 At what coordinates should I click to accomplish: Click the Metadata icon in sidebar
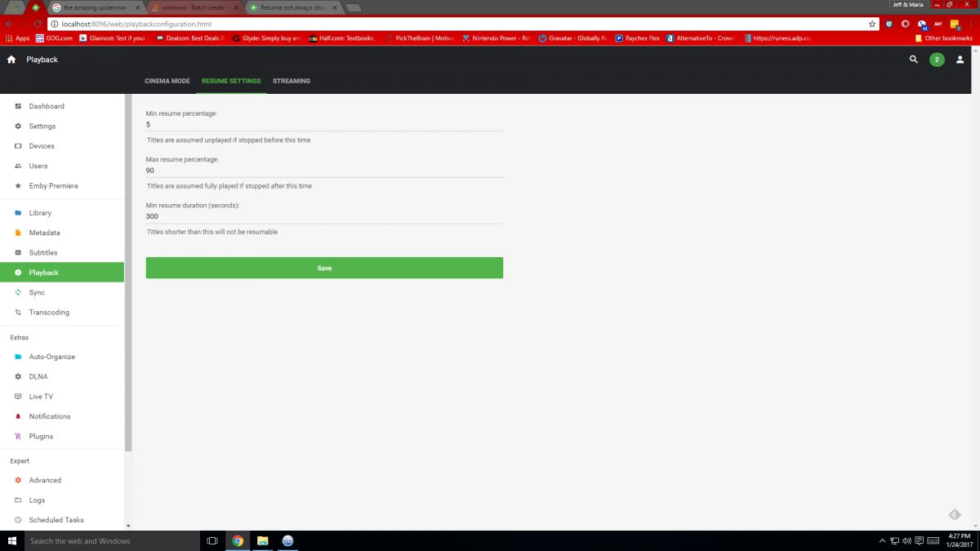[x=18, y=233]
